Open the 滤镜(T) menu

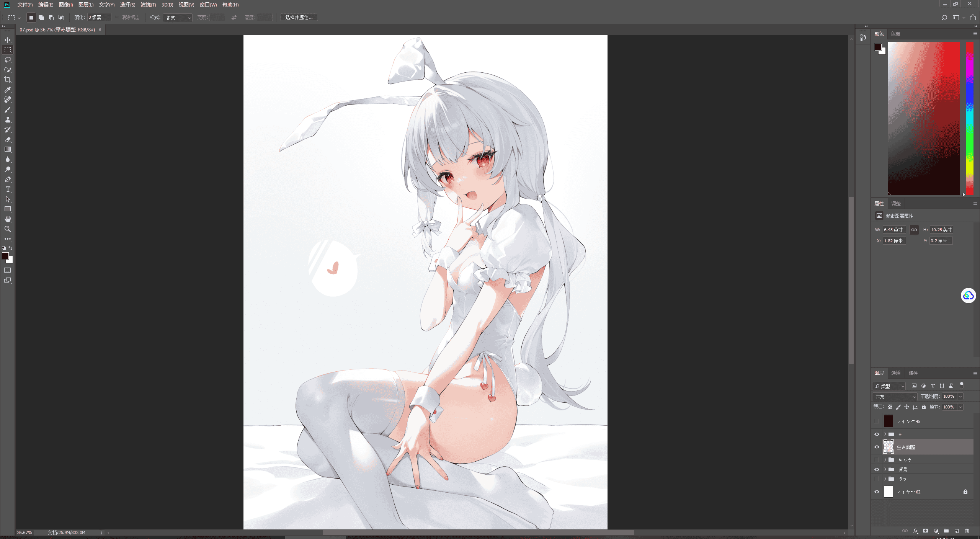pyautogui.click(x=148, y=5)
